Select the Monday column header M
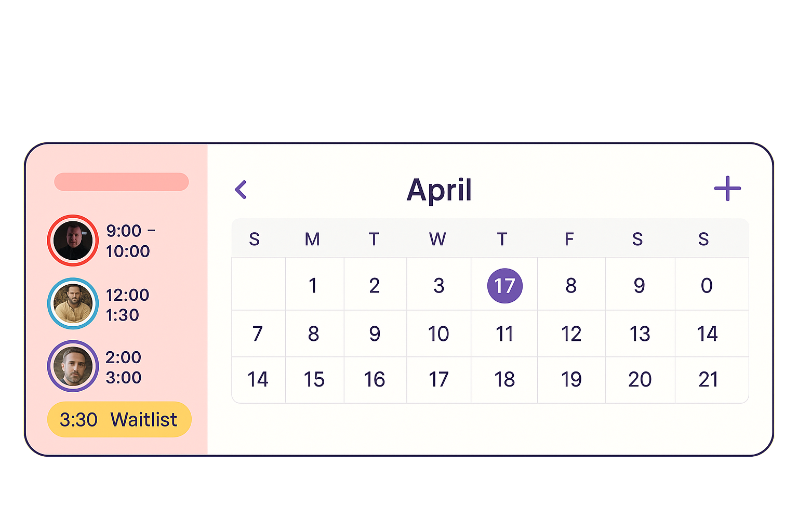The height and width of the screenshot is (532, 798). [x=312, y=239]
